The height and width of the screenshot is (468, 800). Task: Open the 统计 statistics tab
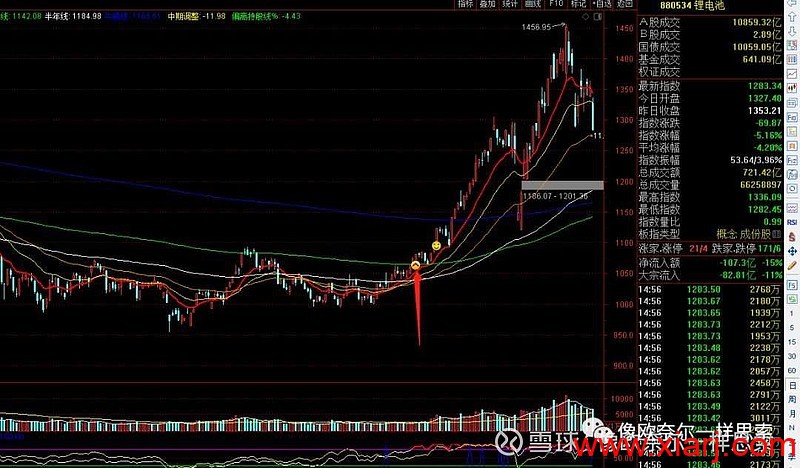tap(510, 4)
